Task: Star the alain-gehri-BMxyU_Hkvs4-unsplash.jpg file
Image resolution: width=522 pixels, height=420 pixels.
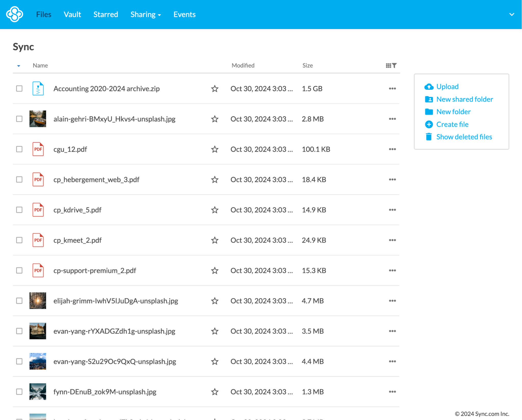Action: (x=215, y=119)
